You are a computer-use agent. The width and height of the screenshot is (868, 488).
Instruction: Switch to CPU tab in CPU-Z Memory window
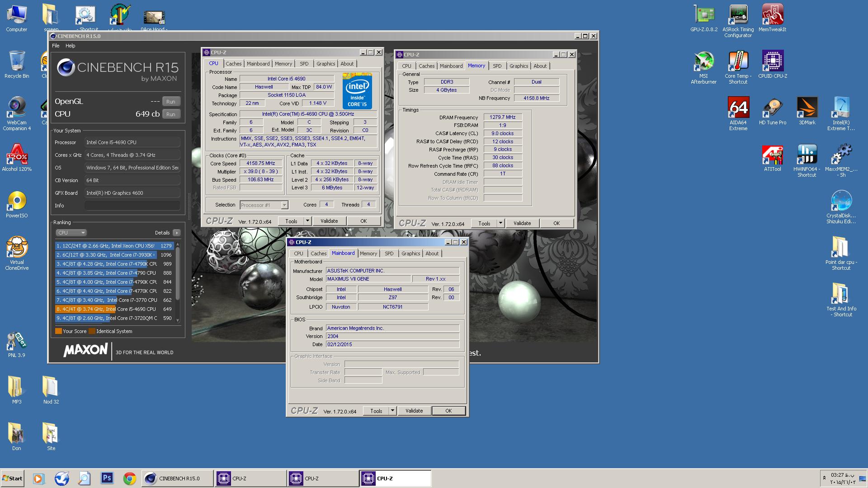coord(407,66)
